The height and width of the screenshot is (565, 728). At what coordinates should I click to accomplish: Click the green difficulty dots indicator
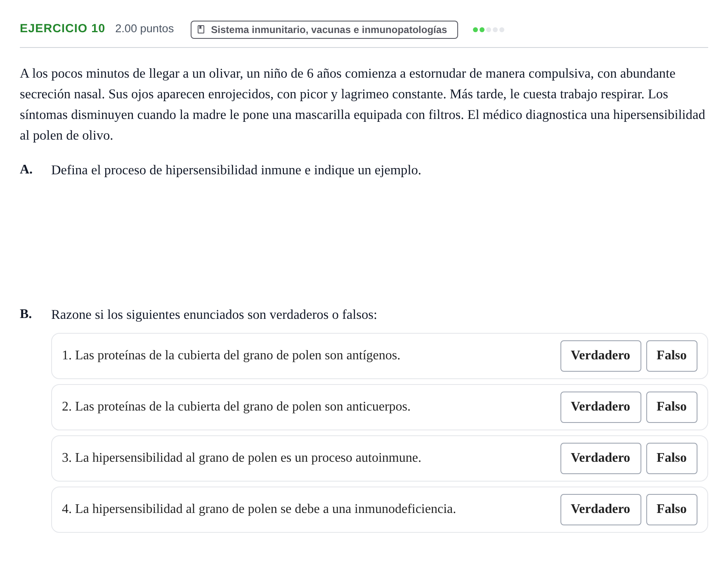[488, 30]
